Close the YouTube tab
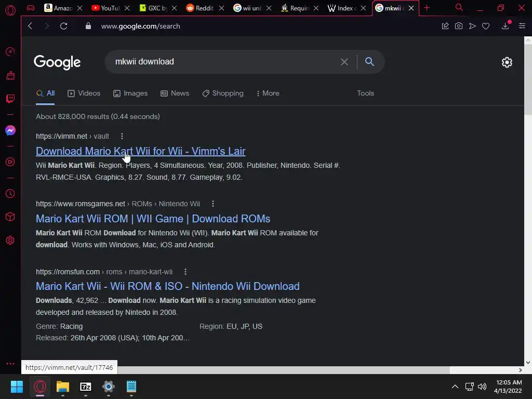 [x=127, y=8]
